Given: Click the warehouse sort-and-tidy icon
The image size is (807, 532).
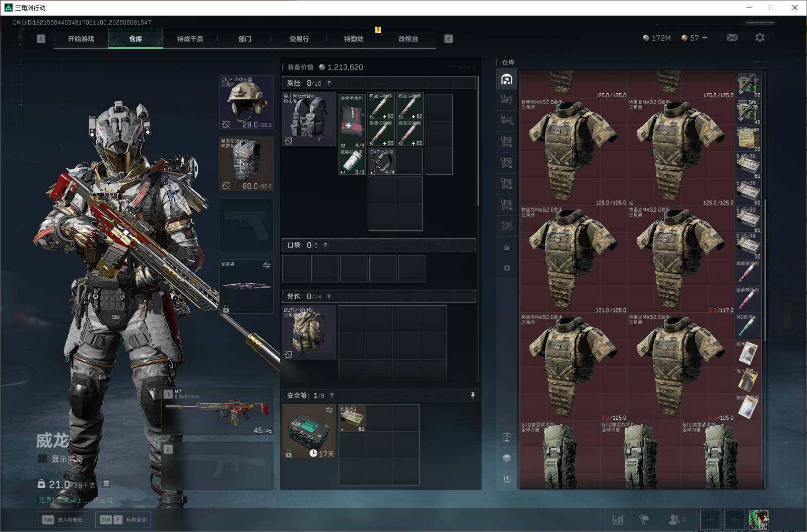Looking at the screenshot, I should point(507,479).
